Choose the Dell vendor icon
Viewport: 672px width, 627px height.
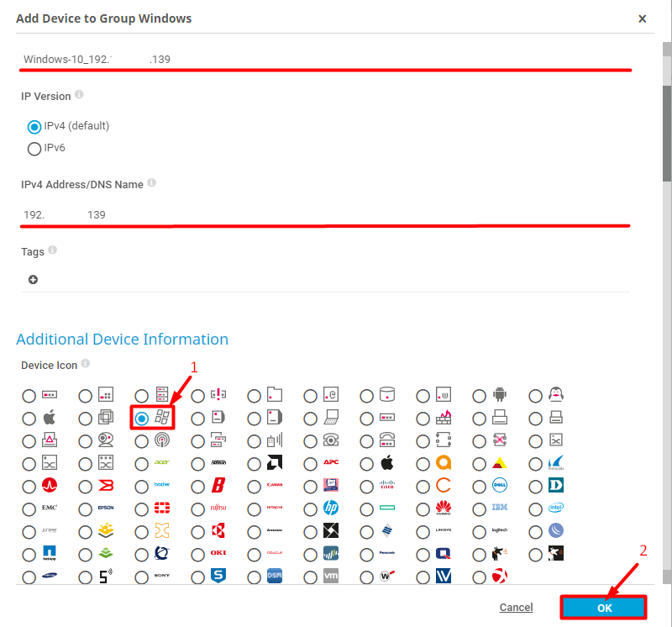click(x=500, y=486)
